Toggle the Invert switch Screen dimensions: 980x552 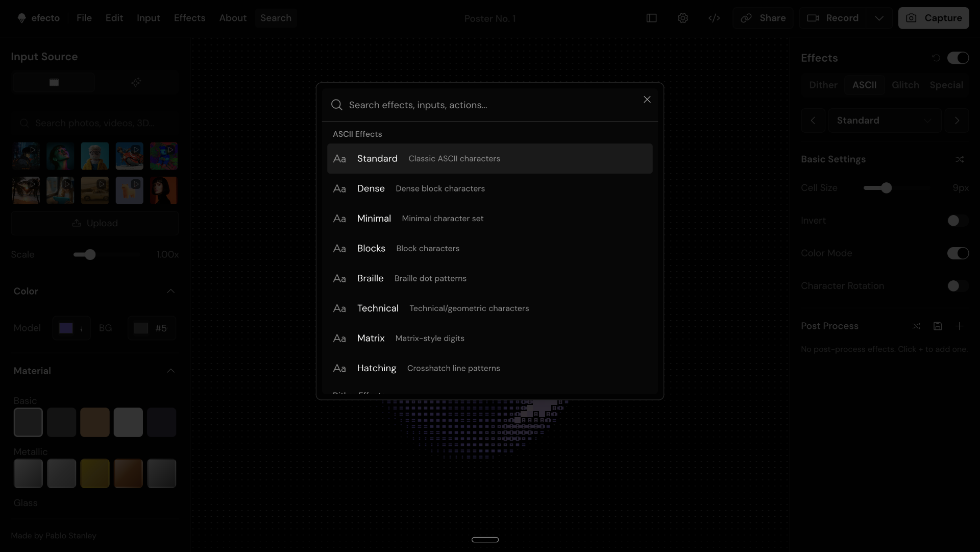[x=958, y=221]
